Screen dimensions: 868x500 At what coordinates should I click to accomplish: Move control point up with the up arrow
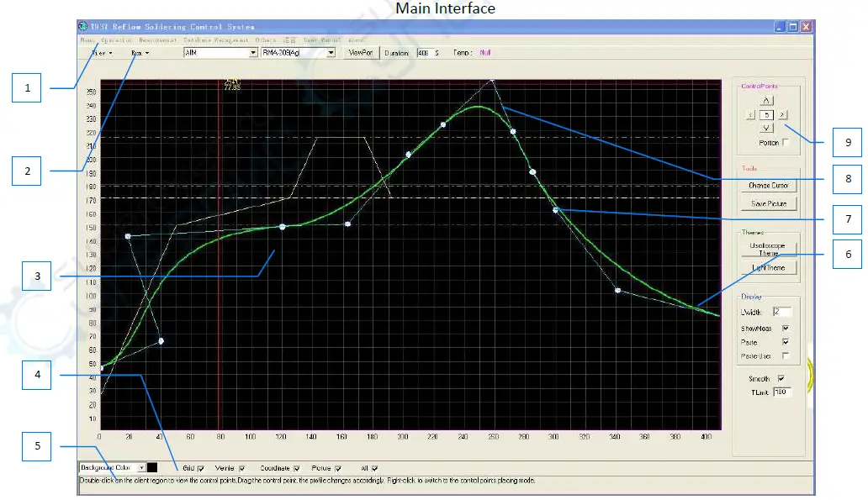766,100
